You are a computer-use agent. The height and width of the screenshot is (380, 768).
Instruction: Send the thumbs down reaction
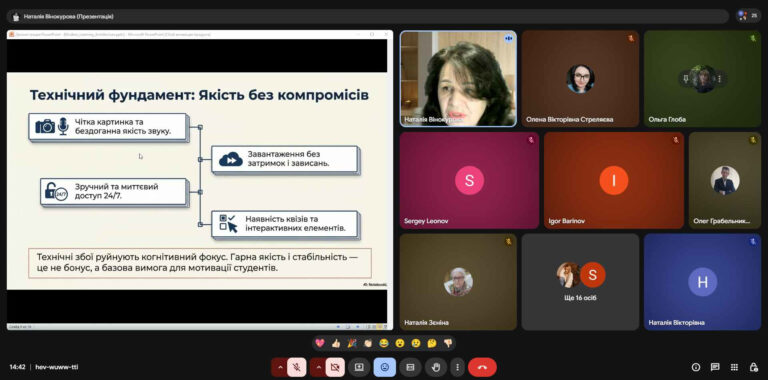[448, 343]
